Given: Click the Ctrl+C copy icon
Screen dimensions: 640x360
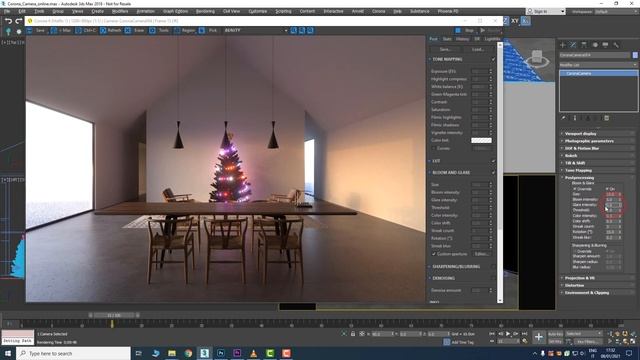Looking at the screenshot, I should point(78,31).
